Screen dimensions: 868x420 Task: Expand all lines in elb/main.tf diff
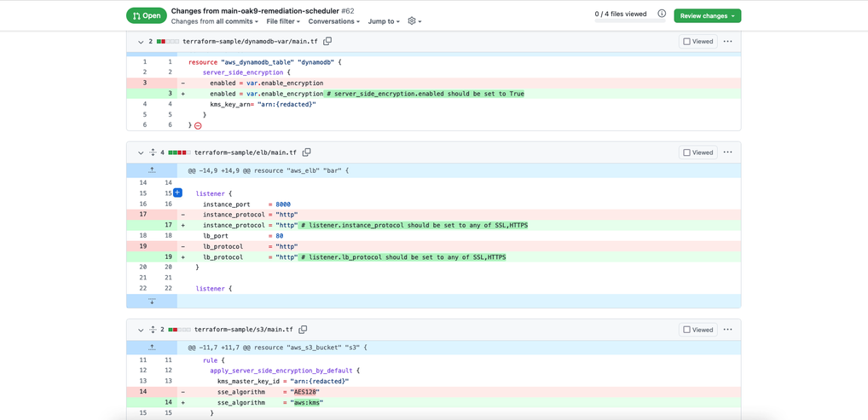click(153, 152)
